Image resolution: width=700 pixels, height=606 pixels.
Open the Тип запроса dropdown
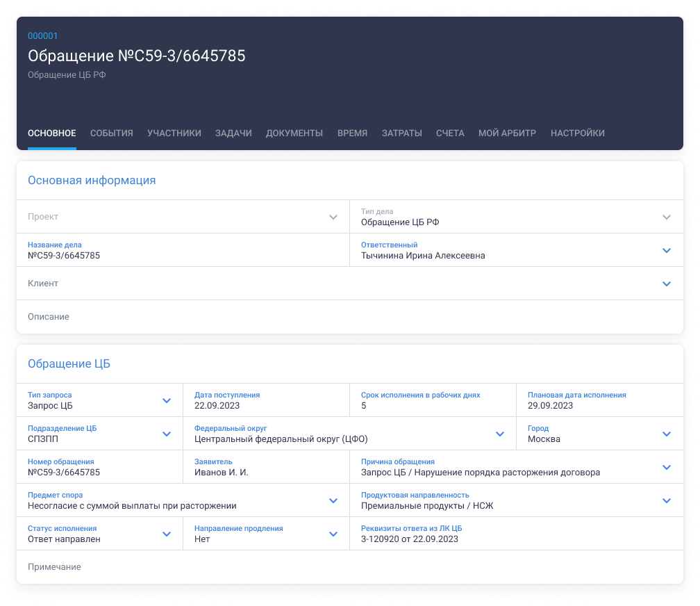click(x=167, y=400)
